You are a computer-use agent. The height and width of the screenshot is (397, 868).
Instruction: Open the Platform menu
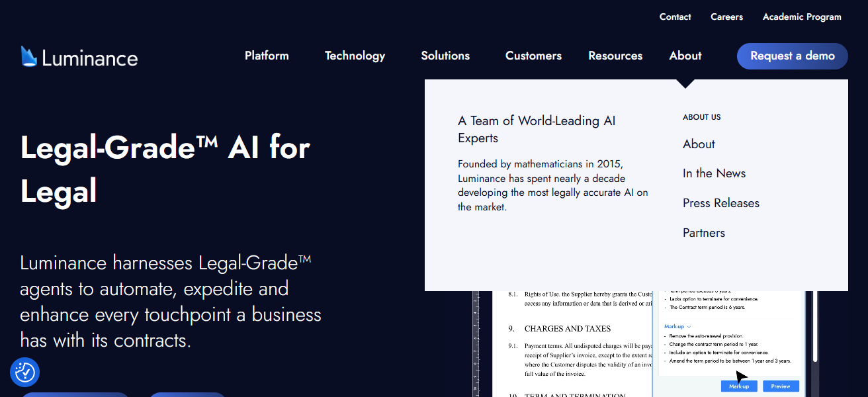tap(267, 56)
